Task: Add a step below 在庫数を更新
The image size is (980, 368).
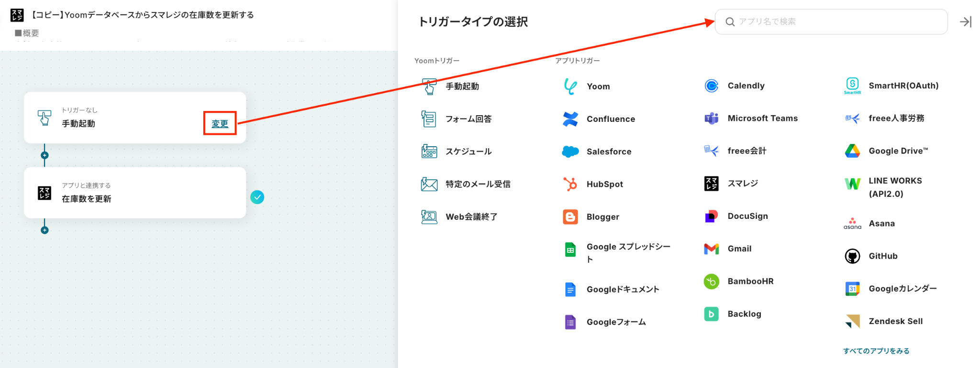Action: [x=45, y=230]
